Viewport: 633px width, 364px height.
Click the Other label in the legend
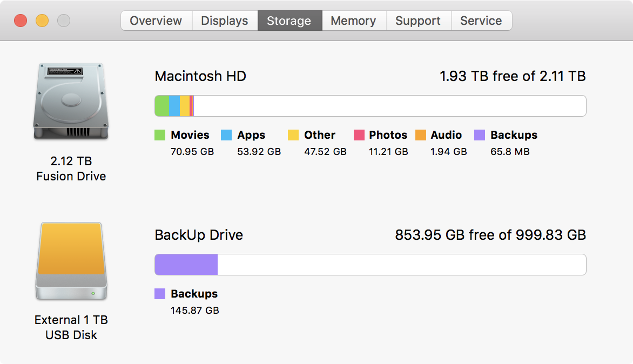point(320,135)
